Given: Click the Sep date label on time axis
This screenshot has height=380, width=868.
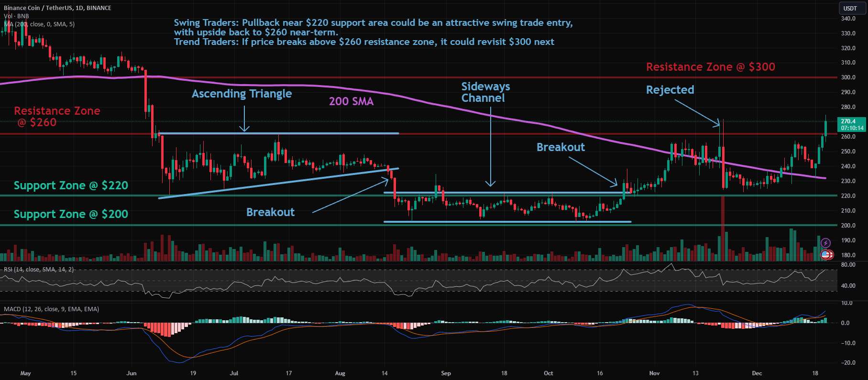Looking at the screenshot, I should tap(446, 373).
